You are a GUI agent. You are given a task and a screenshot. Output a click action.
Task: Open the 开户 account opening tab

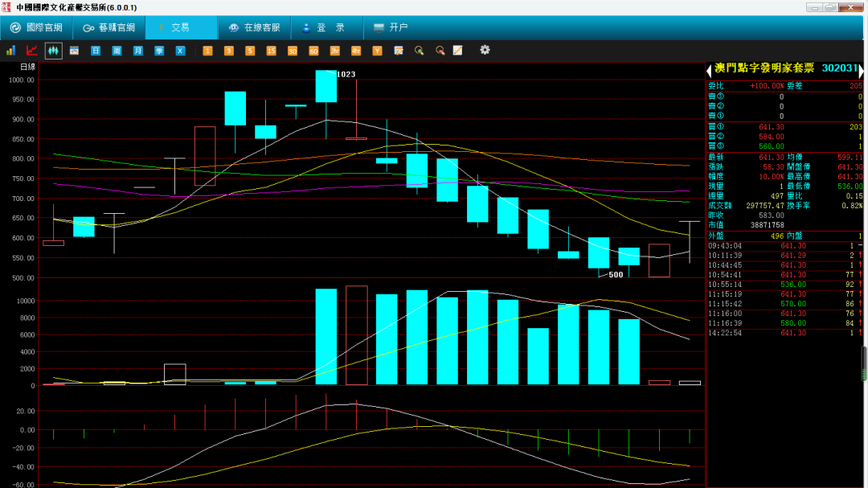point(391,27)
